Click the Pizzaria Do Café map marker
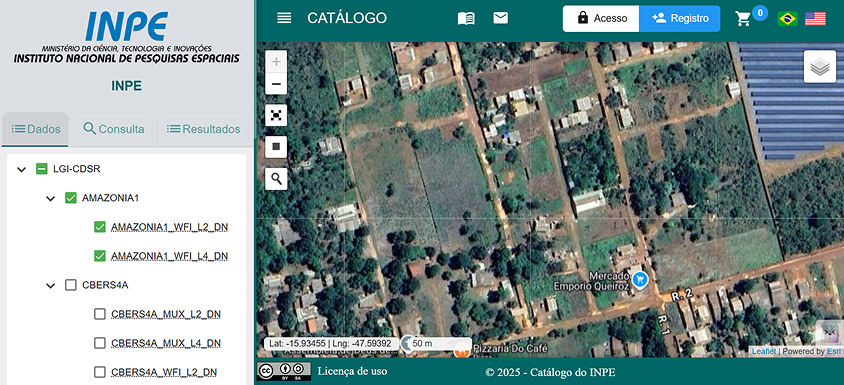The height and width of the screenshot is (385, 844). click(461, 350)
